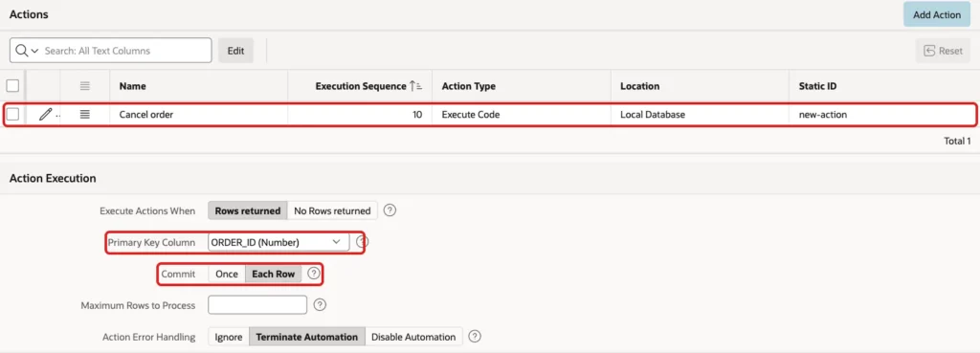Select Rows returned for Execute Actions When
This screenshot has width=980, height=353.
248,210
